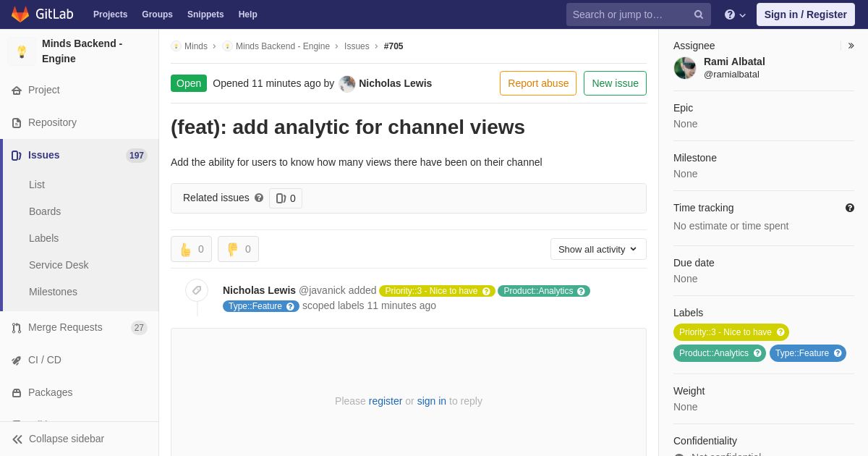The image size is (868, 456).
Task: Click the Issues breadcrumb link
Action: 357,46
